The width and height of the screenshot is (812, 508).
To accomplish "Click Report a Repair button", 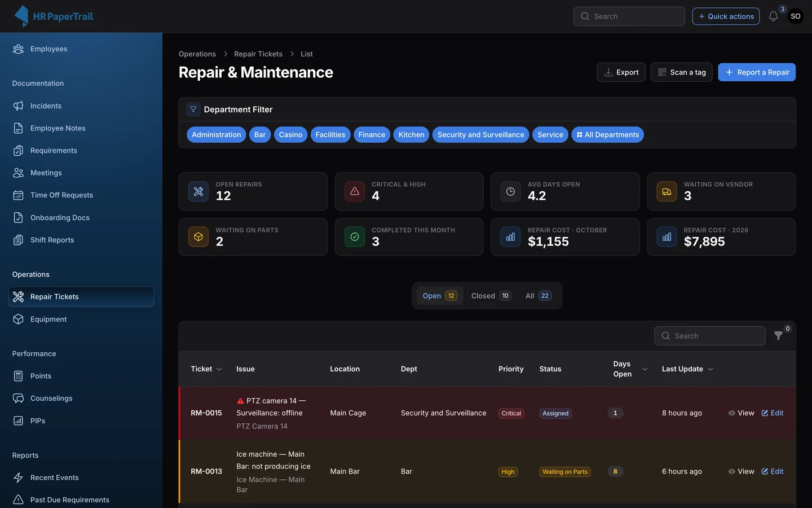I will 757,72.
